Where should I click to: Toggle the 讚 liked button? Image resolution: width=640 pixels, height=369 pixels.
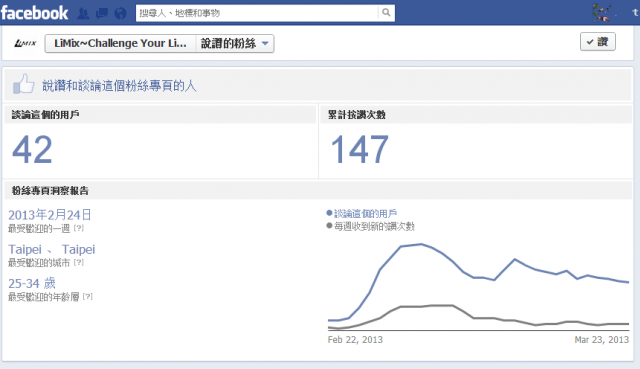click(598, 42)
